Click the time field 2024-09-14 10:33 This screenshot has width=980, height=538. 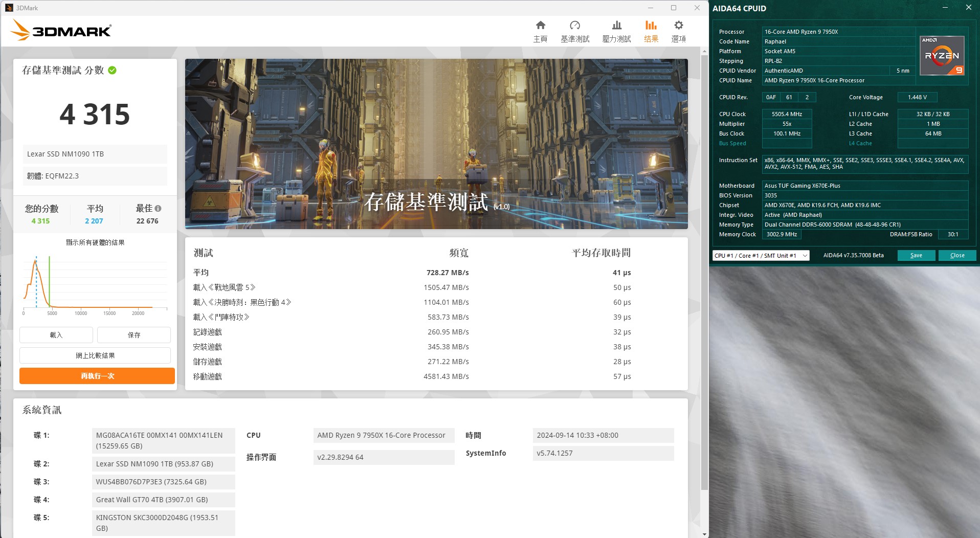click(x=603, y=435)
